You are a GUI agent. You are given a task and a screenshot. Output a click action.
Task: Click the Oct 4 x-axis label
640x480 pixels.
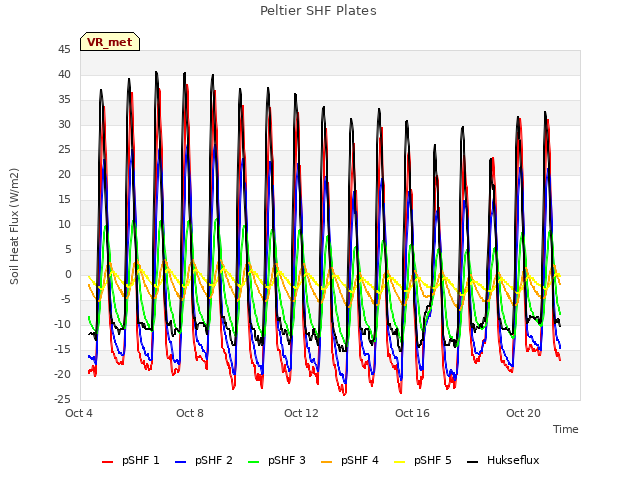(x=79, y=413)
